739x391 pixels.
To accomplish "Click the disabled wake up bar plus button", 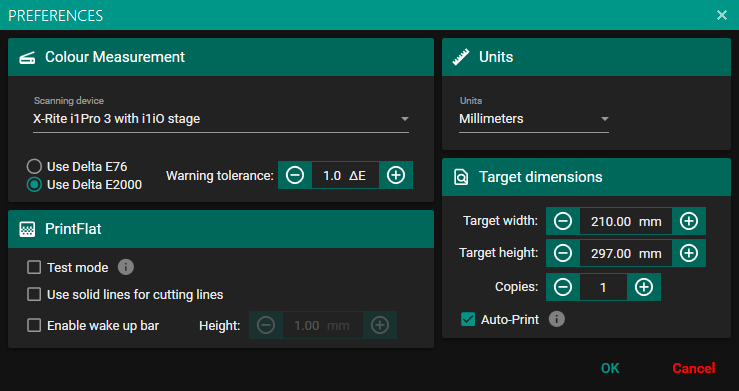I will pyautogui.click(x=380, y=325).
